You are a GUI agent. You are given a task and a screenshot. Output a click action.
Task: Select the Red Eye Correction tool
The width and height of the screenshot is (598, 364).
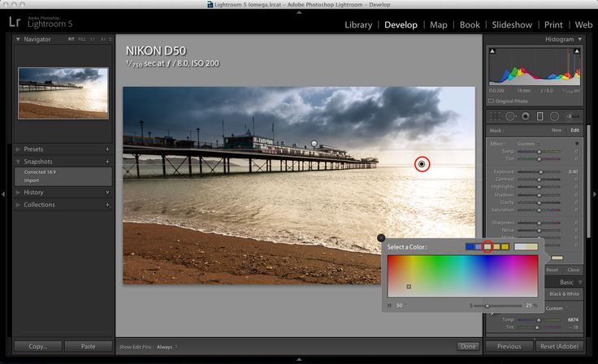[x=526, y=116]
